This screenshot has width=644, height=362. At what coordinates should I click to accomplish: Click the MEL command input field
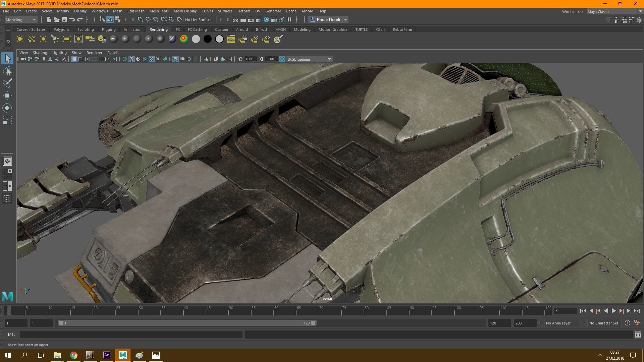click(131, 335)
